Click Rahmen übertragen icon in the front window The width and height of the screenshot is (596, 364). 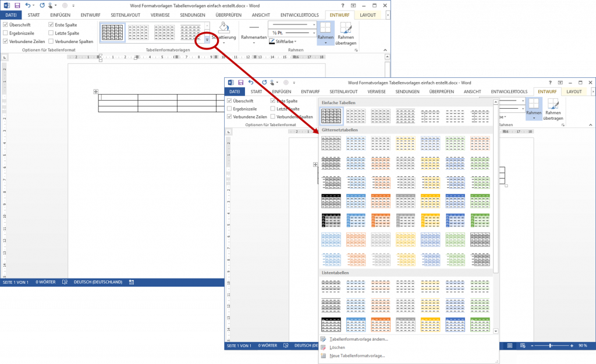pyautogui.click(x=553, y=104)
